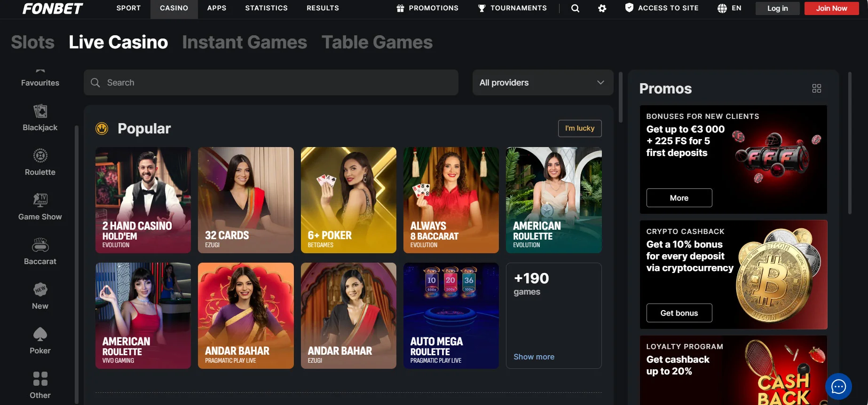
Task: Open 6+ Poker by Betgames
Action: (x=348, y=200)
